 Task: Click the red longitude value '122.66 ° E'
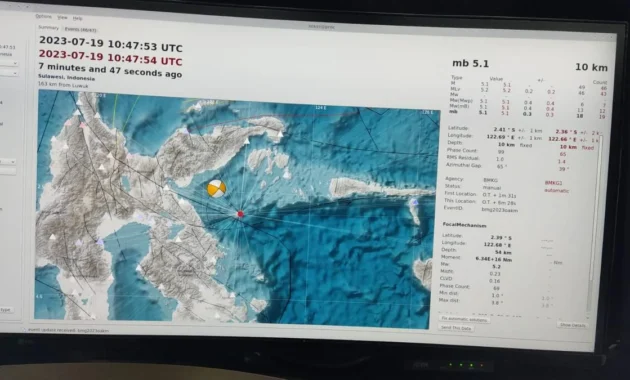coord(563,139)
